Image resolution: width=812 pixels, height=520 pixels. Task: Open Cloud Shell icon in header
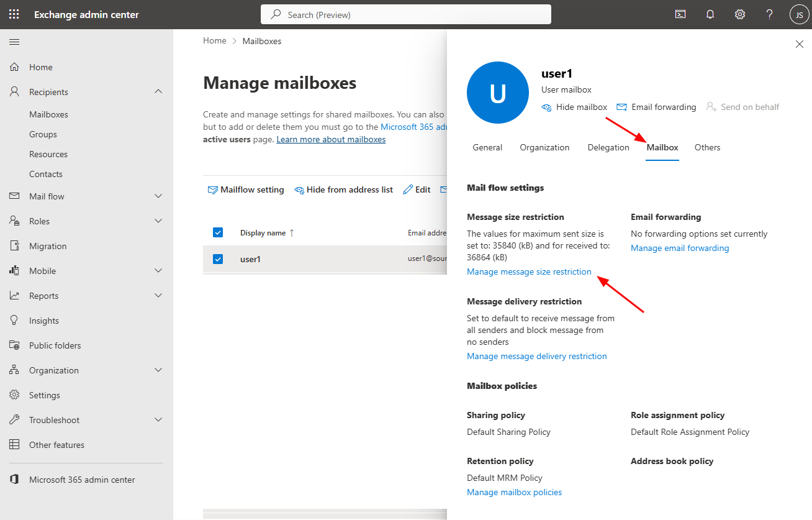tap(680, 14)
